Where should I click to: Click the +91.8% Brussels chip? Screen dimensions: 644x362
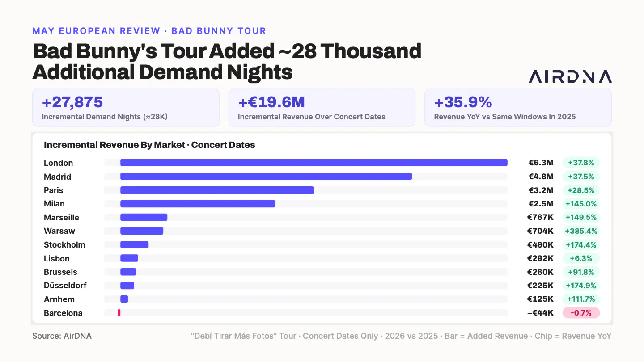pyautogui.click(x=581, y=272)
